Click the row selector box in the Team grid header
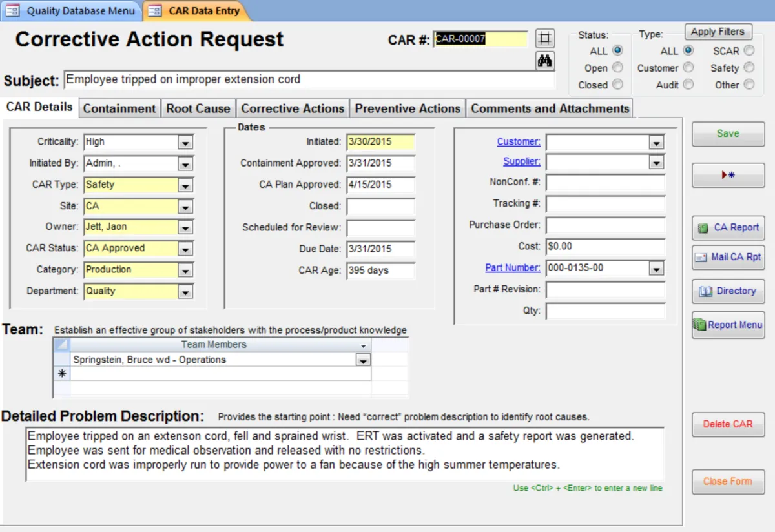 click(61, 345)
